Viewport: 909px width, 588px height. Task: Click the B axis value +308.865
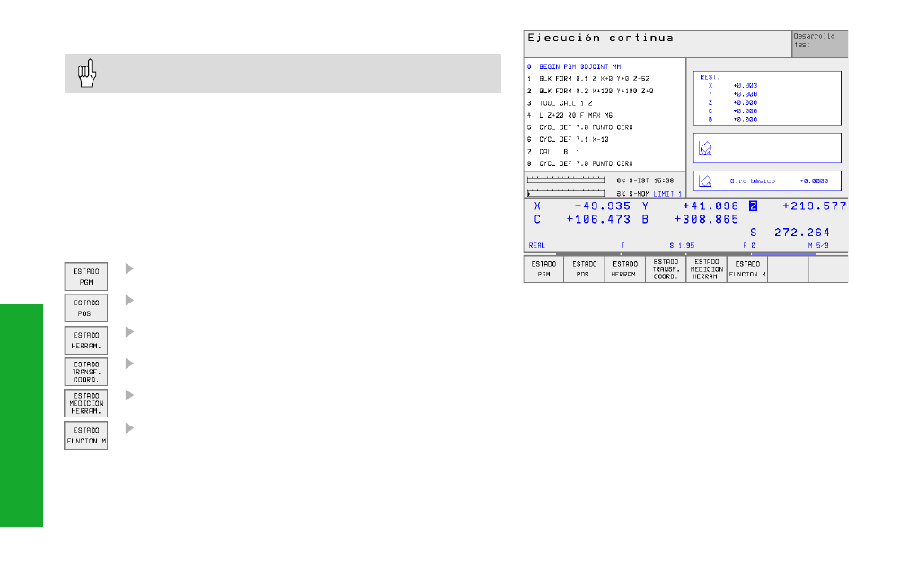click(707, 220)
